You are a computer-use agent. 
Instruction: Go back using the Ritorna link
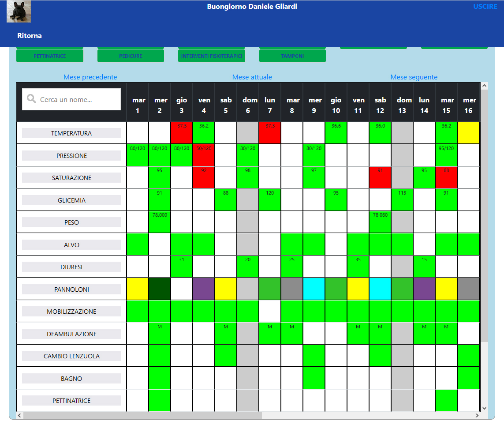[x=30, y=35]
